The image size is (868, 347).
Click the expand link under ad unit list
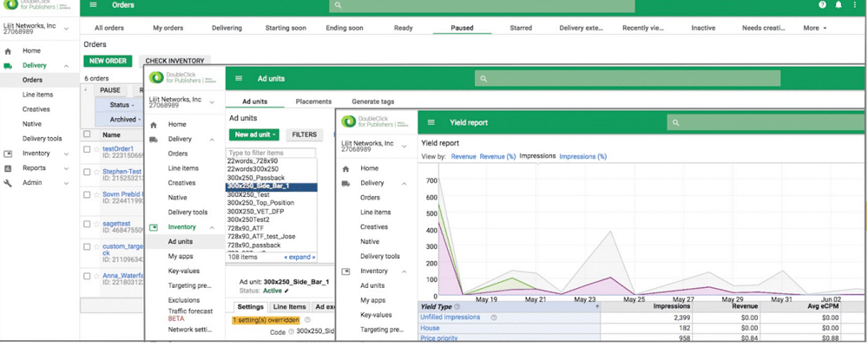(x=299, y=258)
